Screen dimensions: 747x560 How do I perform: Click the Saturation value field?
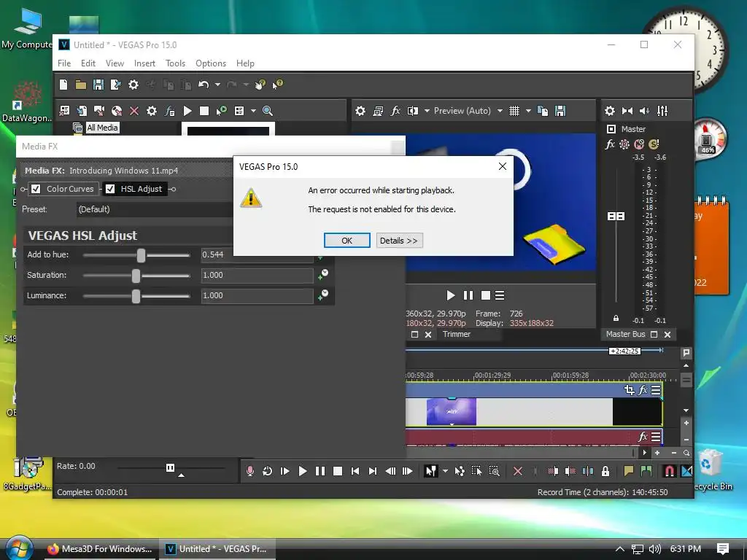click(257, 275)
